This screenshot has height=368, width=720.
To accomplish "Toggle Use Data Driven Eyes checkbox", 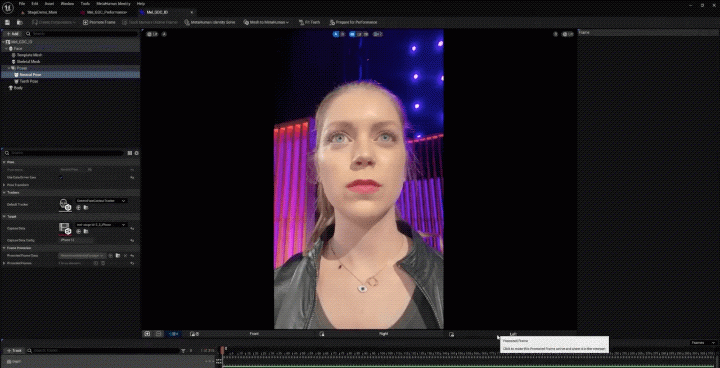I will coord(61,177).
